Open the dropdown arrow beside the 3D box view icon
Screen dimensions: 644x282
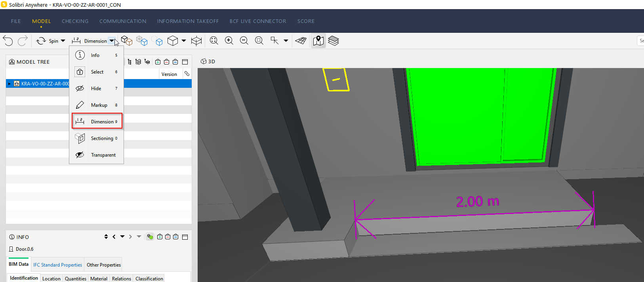pos(184,41)
